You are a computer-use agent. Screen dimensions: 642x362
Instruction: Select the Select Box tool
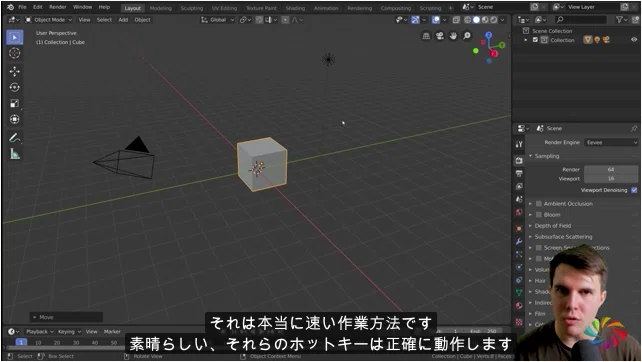[x=15, y=37]
